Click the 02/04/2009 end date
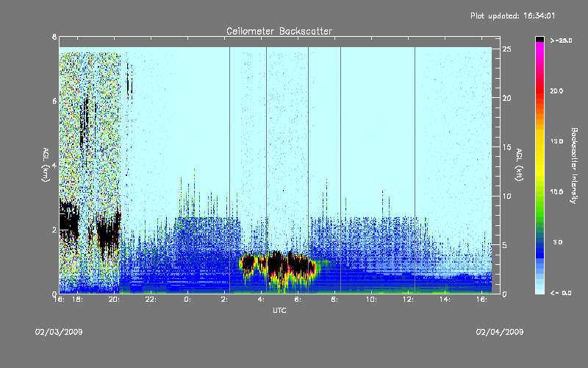Image resolution: width=588 pixels, height=368 pixels. point(500,332)
